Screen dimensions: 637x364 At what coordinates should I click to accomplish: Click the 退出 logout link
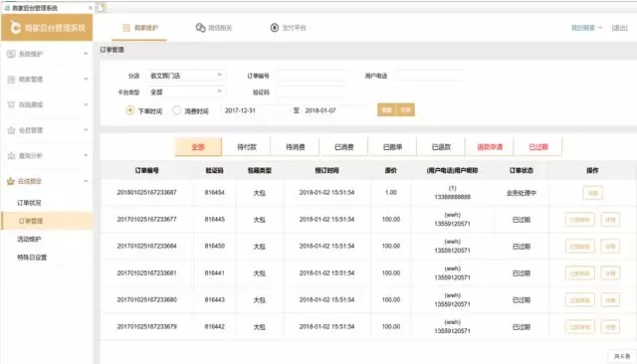(619, 28)
